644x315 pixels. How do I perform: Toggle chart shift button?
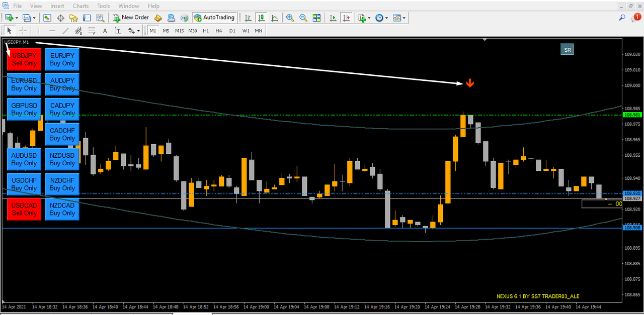pos(346,18)
